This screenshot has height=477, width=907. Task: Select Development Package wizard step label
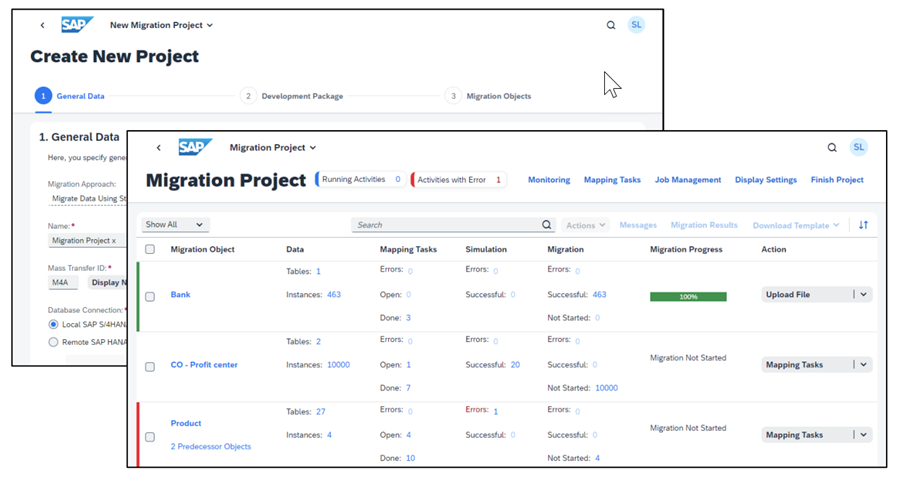302,96
